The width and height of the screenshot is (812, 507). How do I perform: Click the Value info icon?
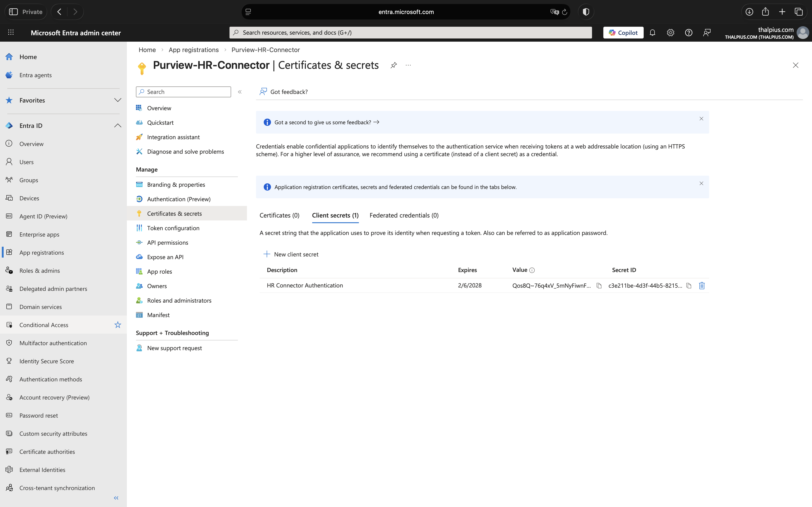point(532,270)
